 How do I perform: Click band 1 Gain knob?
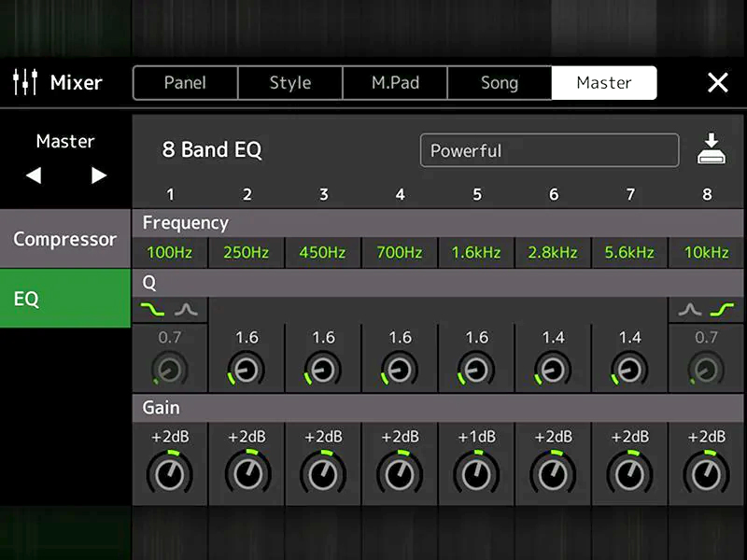point(170,473)
